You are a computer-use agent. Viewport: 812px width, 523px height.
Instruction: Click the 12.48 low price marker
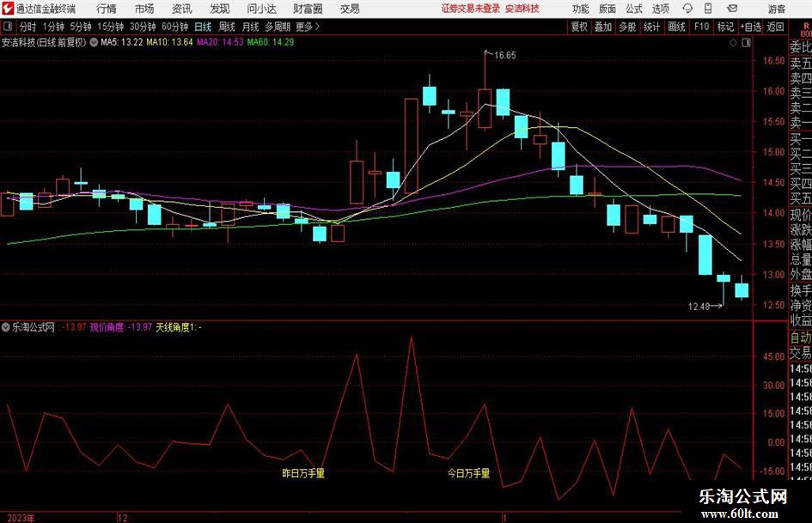(699, 307)
